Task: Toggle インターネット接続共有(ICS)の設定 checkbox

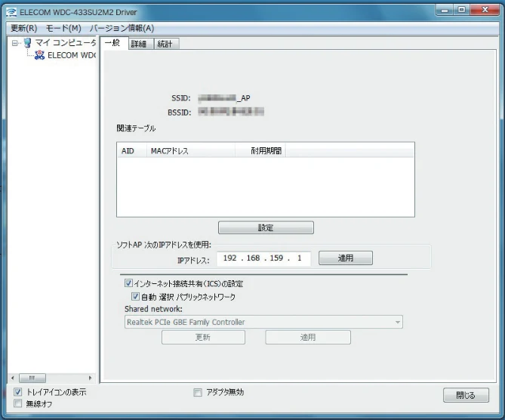Action: 128,283
